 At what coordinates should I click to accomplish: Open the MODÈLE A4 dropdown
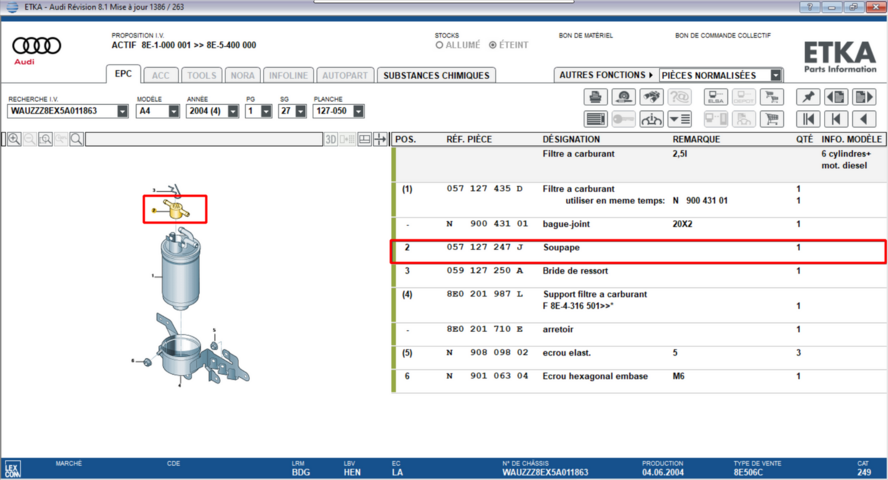coord(173,111)
